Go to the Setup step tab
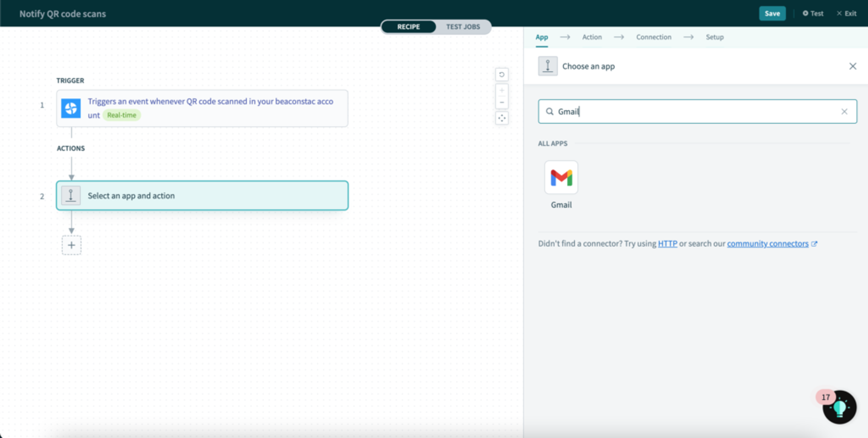Image resolution: width=868 pixels, height=438 pixels. point(714,37)
